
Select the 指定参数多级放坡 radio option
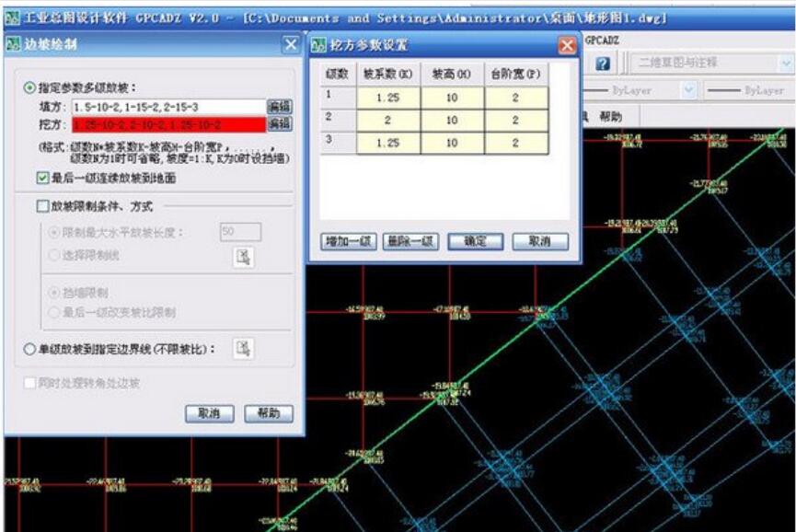coord(30,87)
